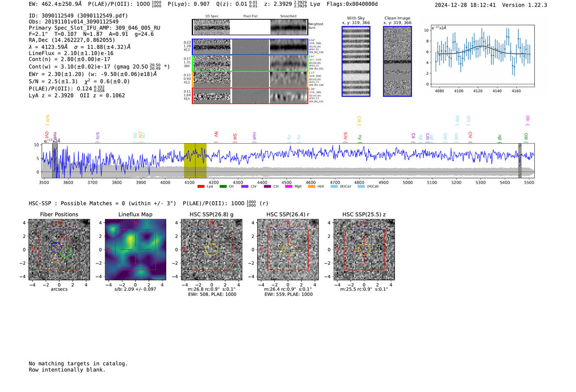Select the Weighted Sum 2D spectrum strip

pyautogui.click(x=250, y=27)
